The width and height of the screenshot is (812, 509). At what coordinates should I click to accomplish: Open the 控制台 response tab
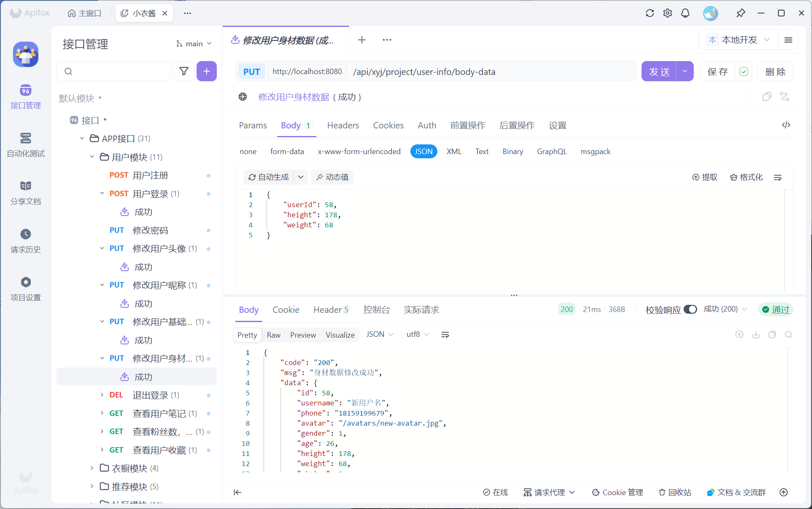pyautogui.click(x=376, y=310)
